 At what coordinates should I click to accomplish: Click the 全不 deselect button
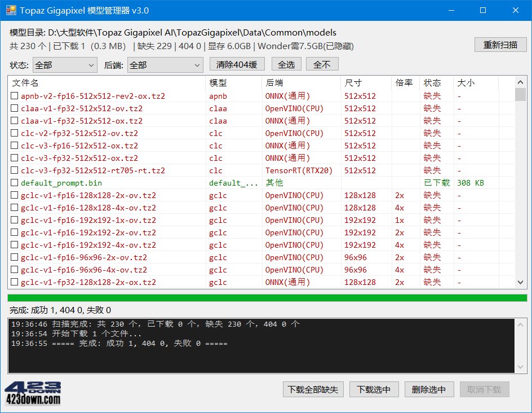click(x=322, y=64)
